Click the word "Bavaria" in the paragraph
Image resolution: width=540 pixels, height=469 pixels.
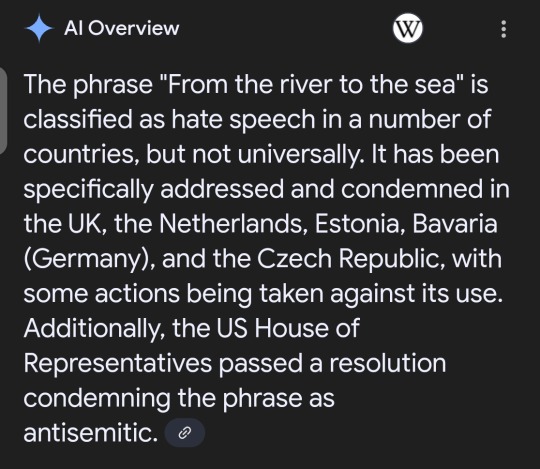pos(455,224)
